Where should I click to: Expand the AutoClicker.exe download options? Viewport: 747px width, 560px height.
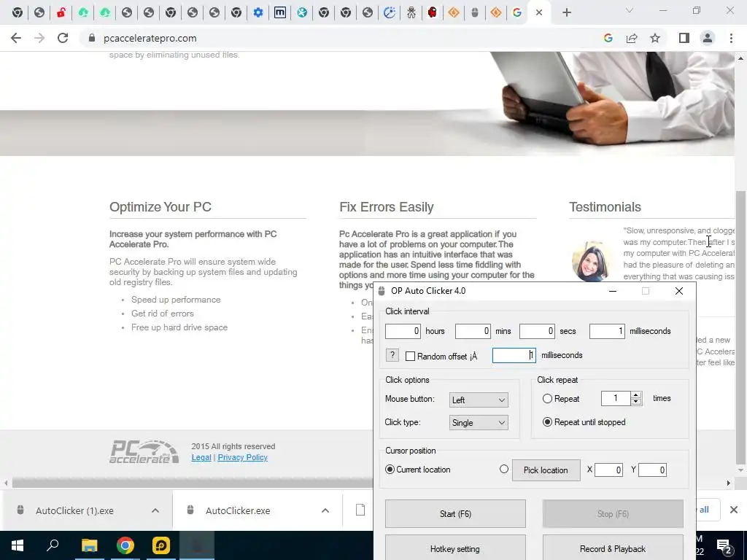325,510
